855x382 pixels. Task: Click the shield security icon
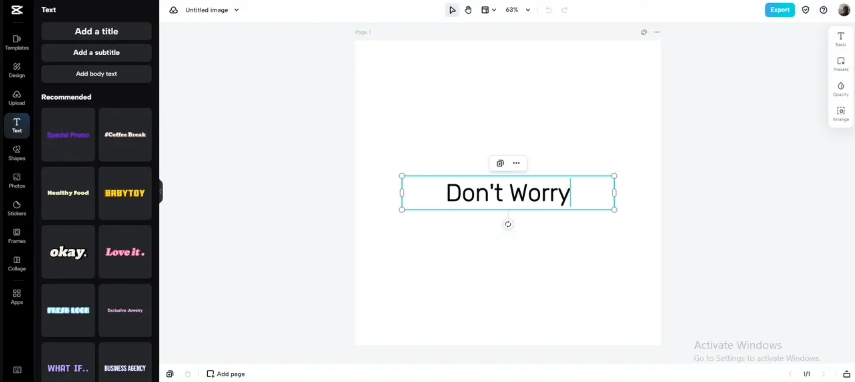click(805, 10)
